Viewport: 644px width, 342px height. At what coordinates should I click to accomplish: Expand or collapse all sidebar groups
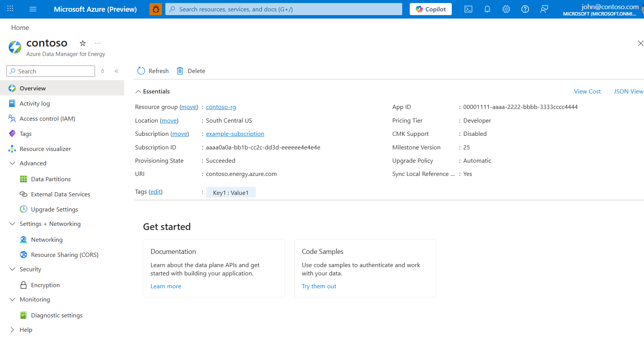pyautogui.click(x=103, y=71)
